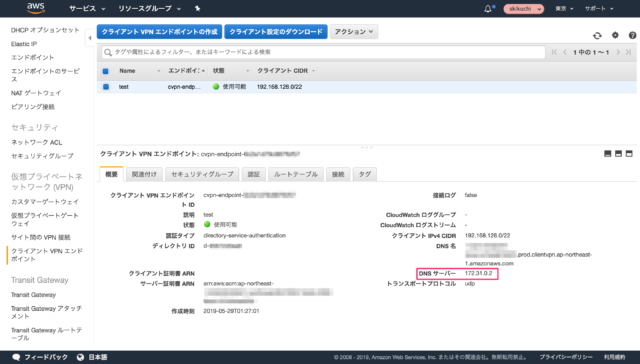The width and height of the screenshot is (640, 364).
Task: Open サイト間の VPN 接続 in sidebar
Action: (40, 237)
